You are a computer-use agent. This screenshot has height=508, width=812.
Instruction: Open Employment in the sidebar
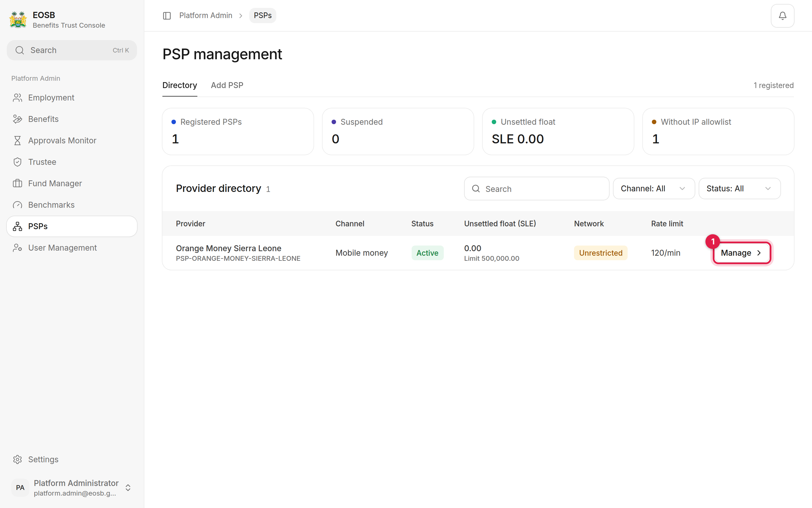[72, 98]
